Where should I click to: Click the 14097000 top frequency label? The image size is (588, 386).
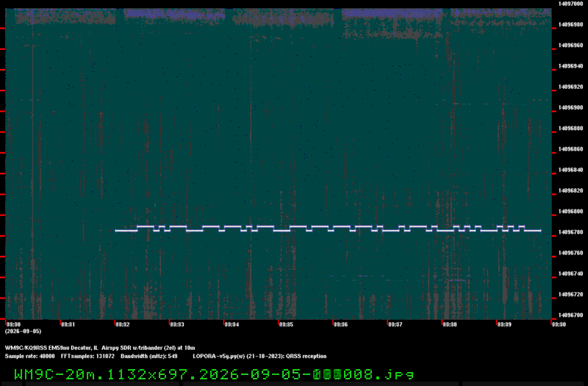click(571, 4)
